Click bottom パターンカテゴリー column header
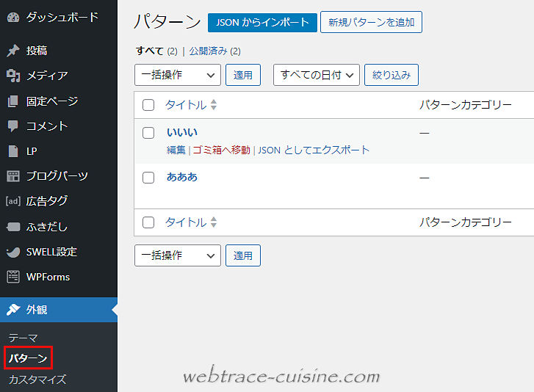This screenshot has width=534, height=392. pyautogui.click(x=466, y=222)
